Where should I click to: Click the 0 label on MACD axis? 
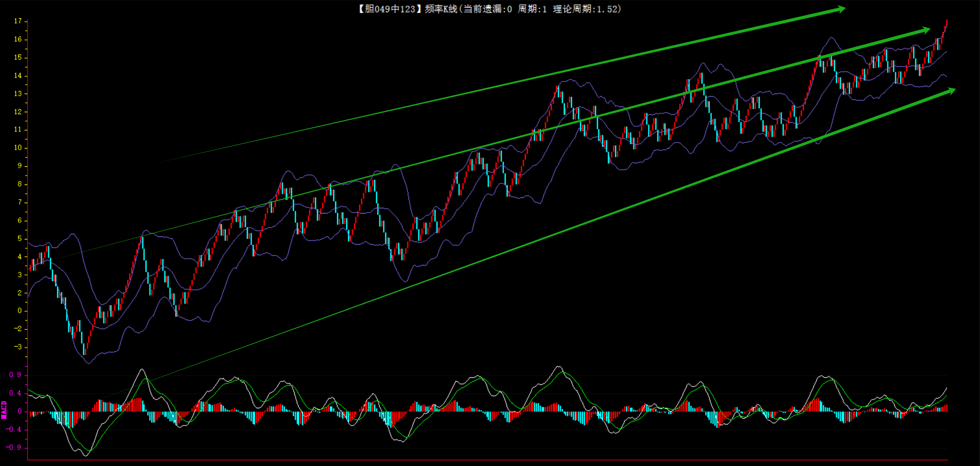(x=20, y=411)
